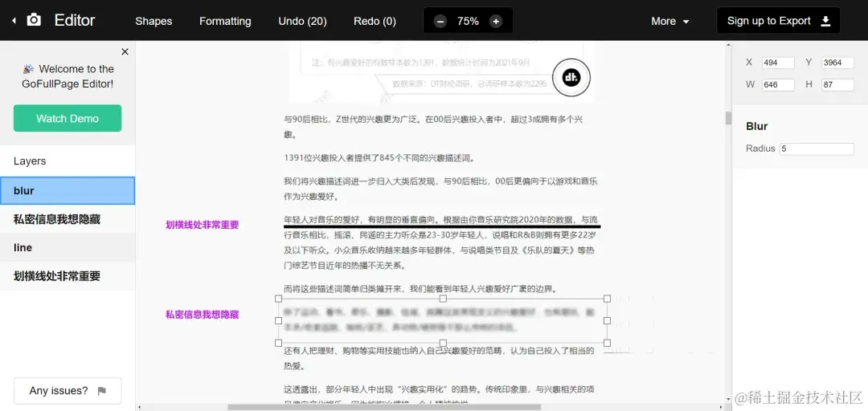868x411 pixels.
Task: Click the horizontal scrollbar at bottom
Action: click(x=384, y=407)
